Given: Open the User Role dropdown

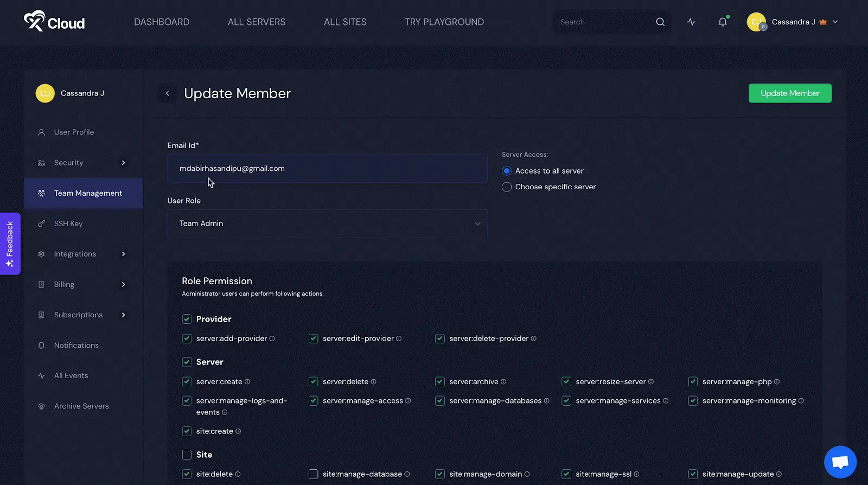Looking at the screenshot, I should (x=327, y=224).
